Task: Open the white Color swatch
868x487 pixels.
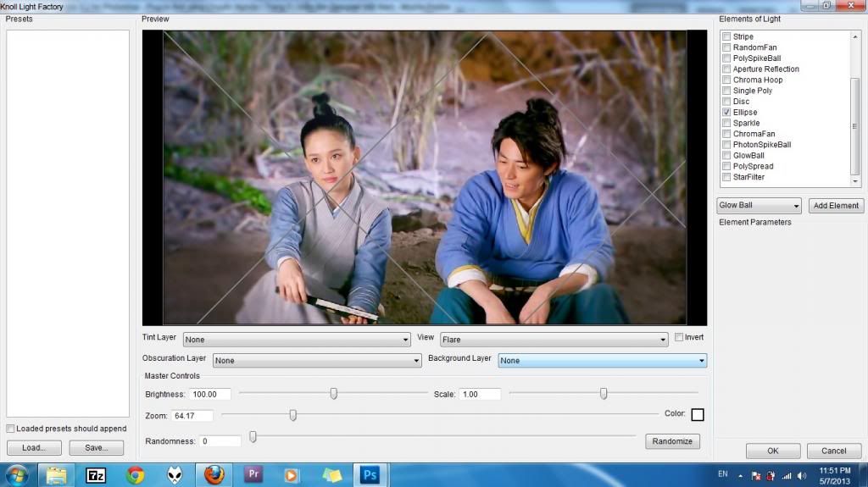Action: [698, 414]
